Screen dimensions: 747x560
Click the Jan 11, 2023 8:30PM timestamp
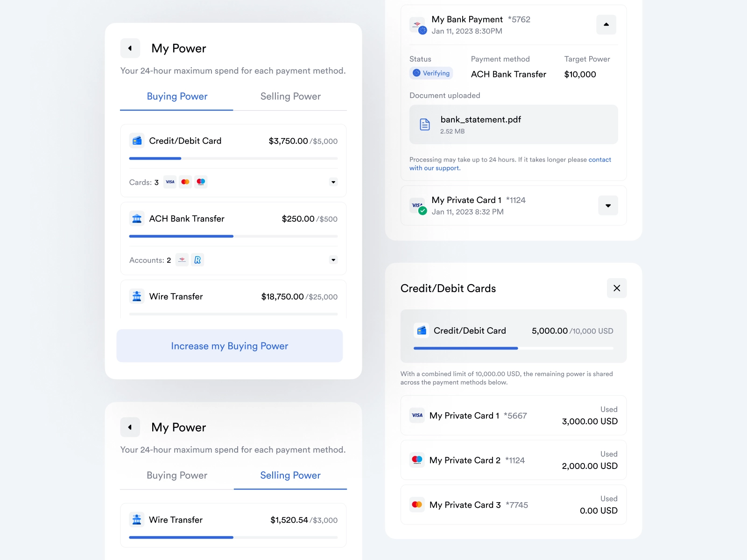click(467, 31)
